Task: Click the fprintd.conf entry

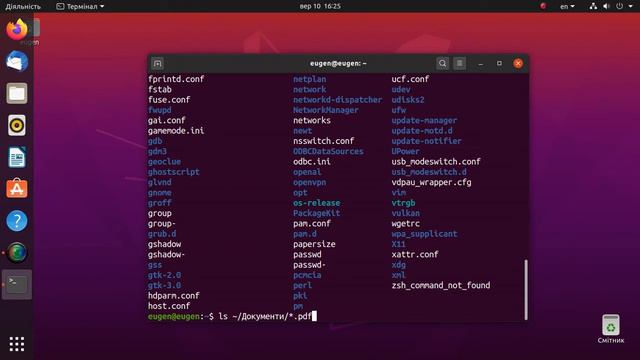Action: click(176, 79)
